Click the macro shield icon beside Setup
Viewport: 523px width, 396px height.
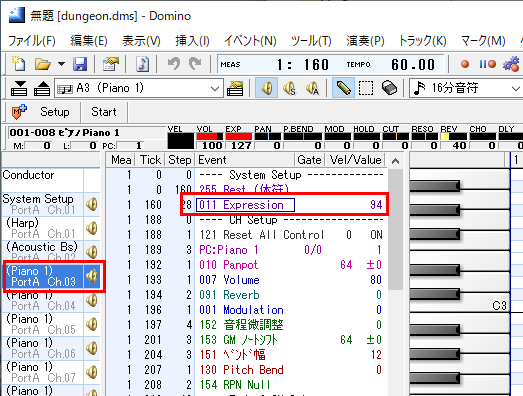pyautogui.click(x=19, y=112)
